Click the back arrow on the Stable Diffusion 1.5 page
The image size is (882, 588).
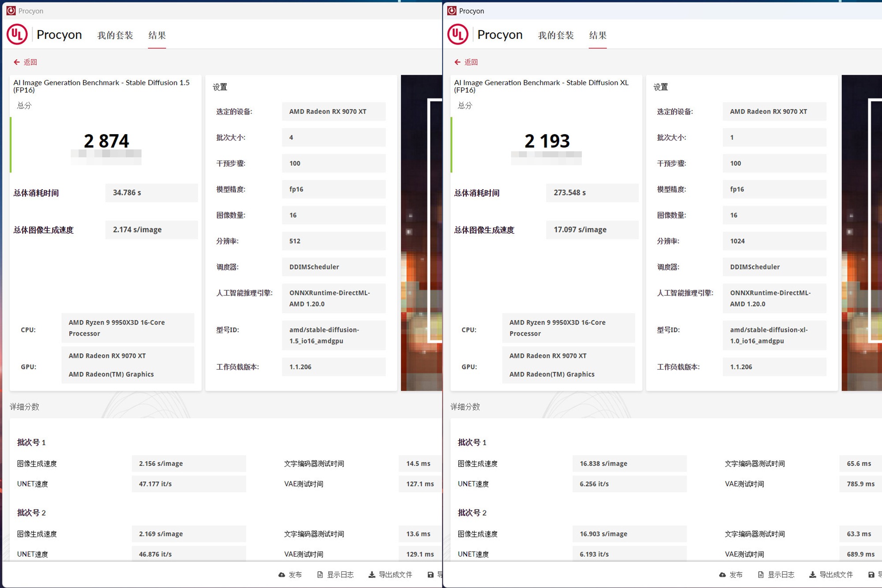17,62
